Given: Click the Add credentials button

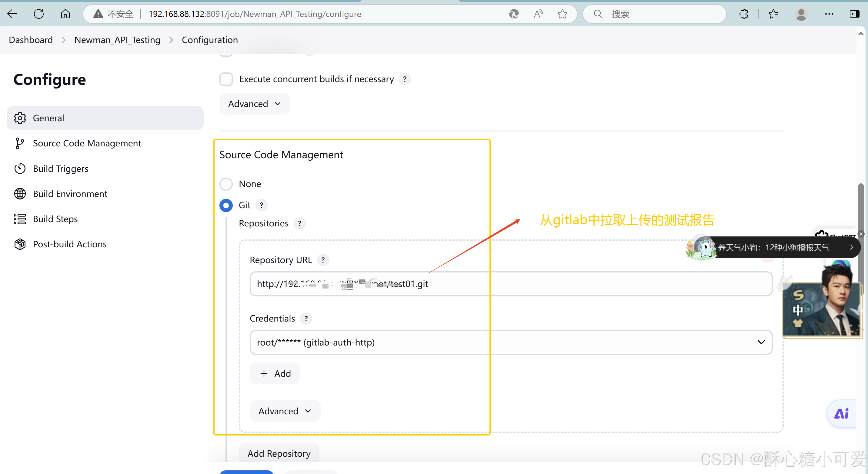Looking at the screenshot, I should coord(275,373).
